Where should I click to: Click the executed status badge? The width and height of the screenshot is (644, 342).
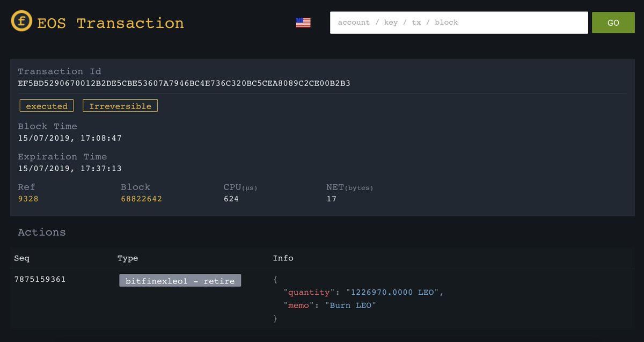click(x=47, y=106)
